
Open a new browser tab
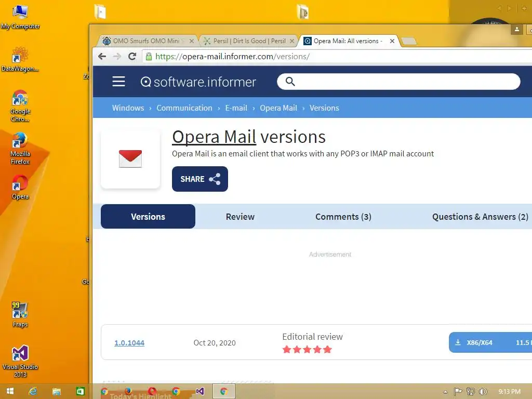[409, 42]
